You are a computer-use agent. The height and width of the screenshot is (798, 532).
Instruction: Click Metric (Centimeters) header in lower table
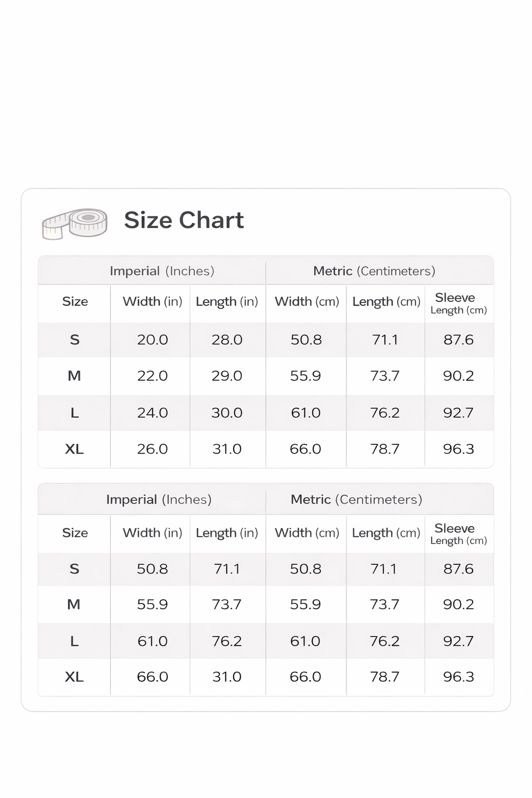pyautogui.click(x=356, y=500)
